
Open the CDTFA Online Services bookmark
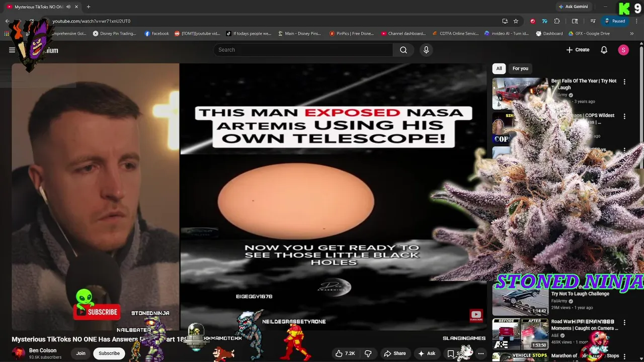(x=456, y=34)
